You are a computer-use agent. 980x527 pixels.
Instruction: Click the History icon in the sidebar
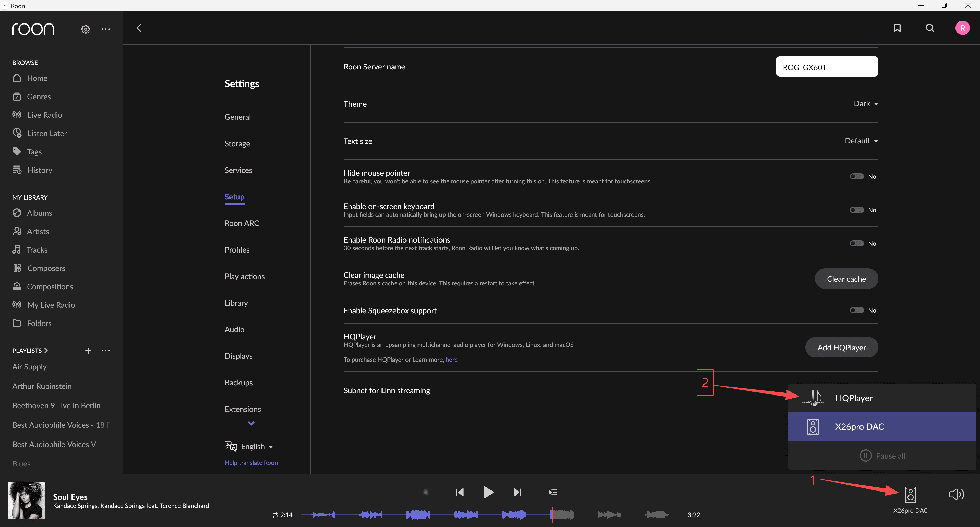tap(17, 170)
